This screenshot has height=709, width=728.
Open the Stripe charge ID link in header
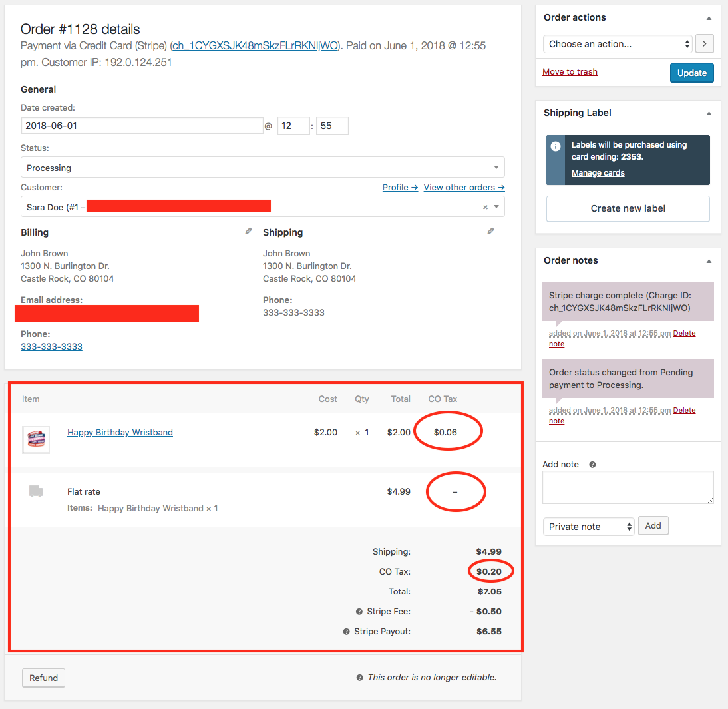(x=255, y=45)
